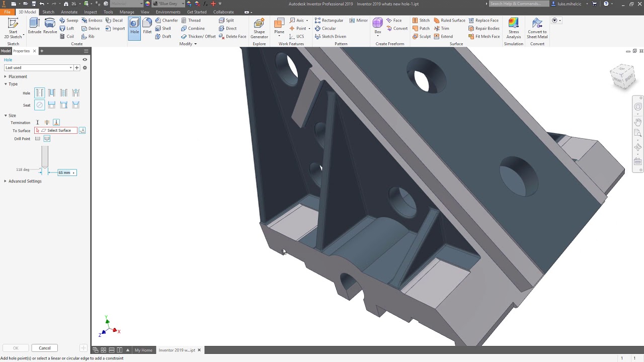The height and width of the screenshot is (362, 644).
Task: Open the freeform Box tool
Action: [x=378, y=26]
